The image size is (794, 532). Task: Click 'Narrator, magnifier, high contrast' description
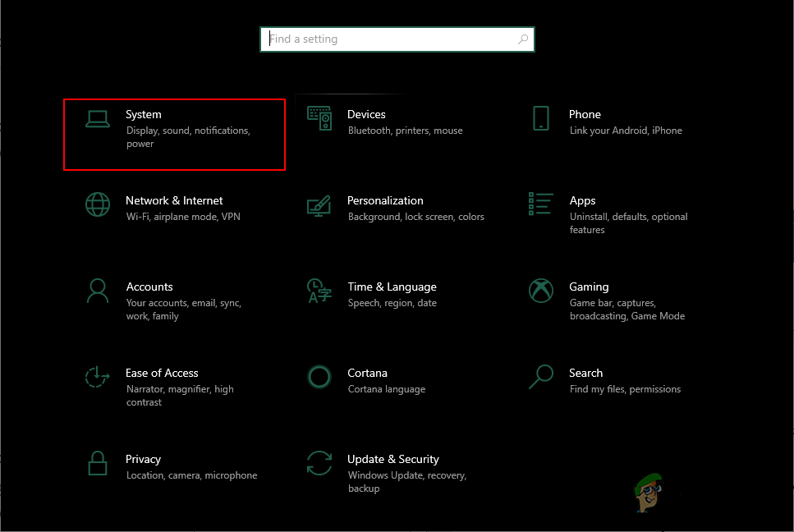(x=180, y=396)
